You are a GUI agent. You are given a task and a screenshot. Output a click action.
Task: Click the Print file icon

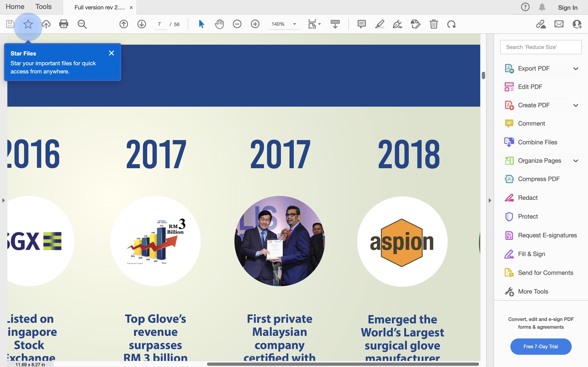(x=64, y=24)
